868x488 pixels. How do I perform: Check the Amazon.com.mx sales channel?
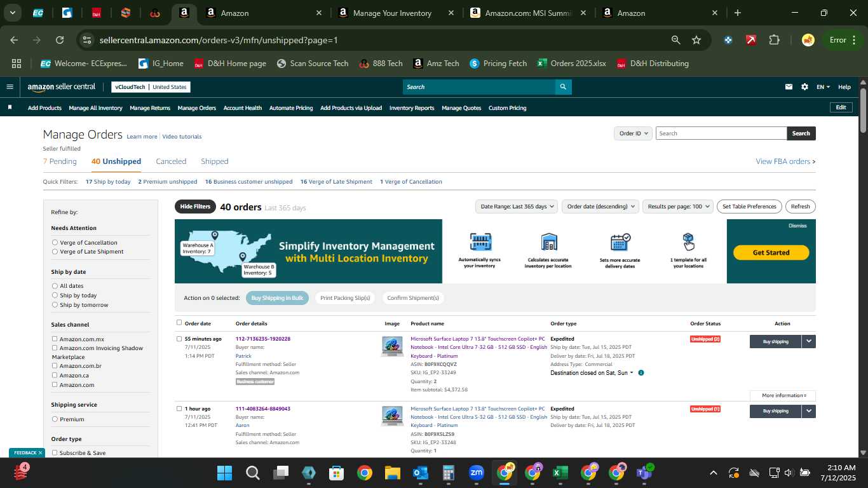tap(55, 339)
